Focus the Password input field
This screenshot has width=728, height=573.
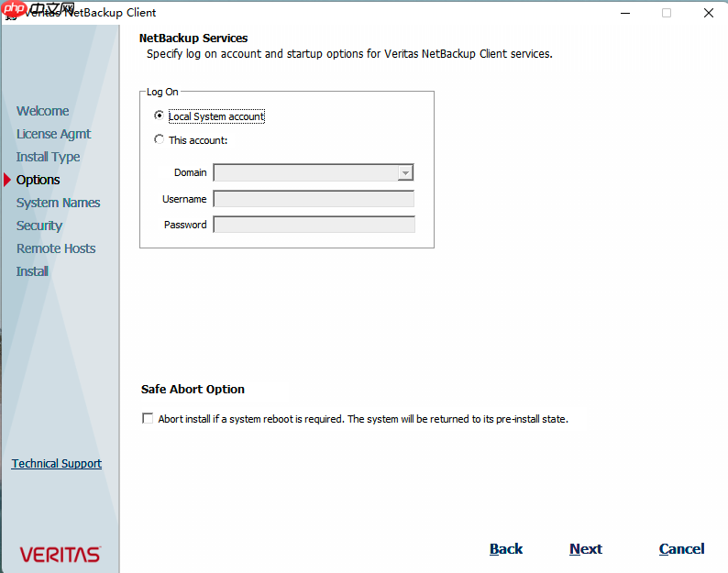click(x=314, y=225)
